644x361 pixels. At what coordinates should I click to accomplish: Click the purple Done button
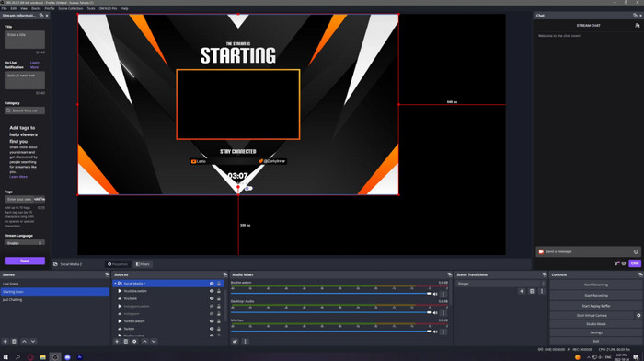pos(25,261)
